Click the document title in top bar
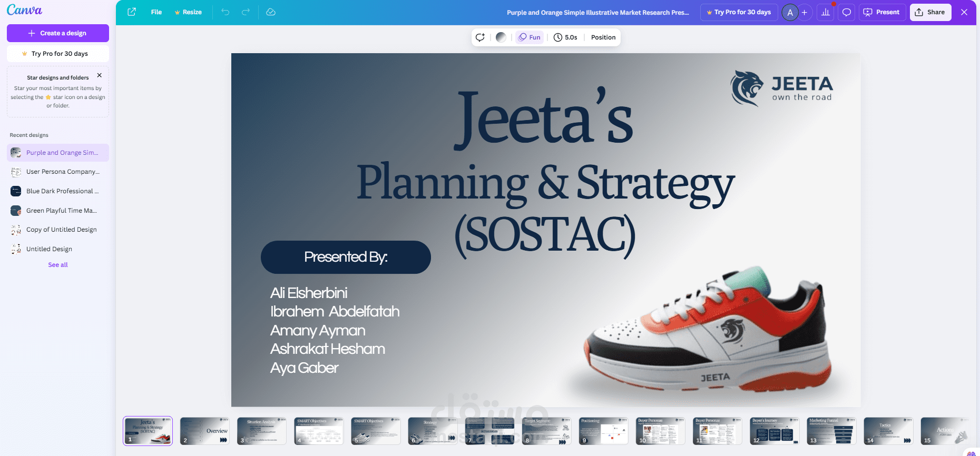Viewport: 980px width, 456px height. coord(597,12)
